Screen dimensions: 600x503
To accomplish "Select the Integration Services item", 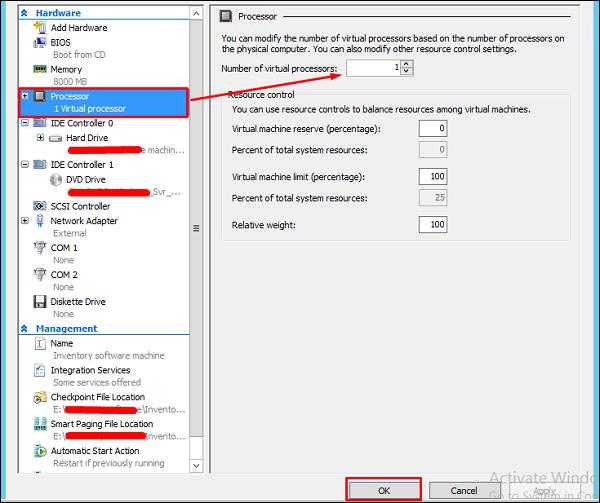I will (x=90, y=370).
